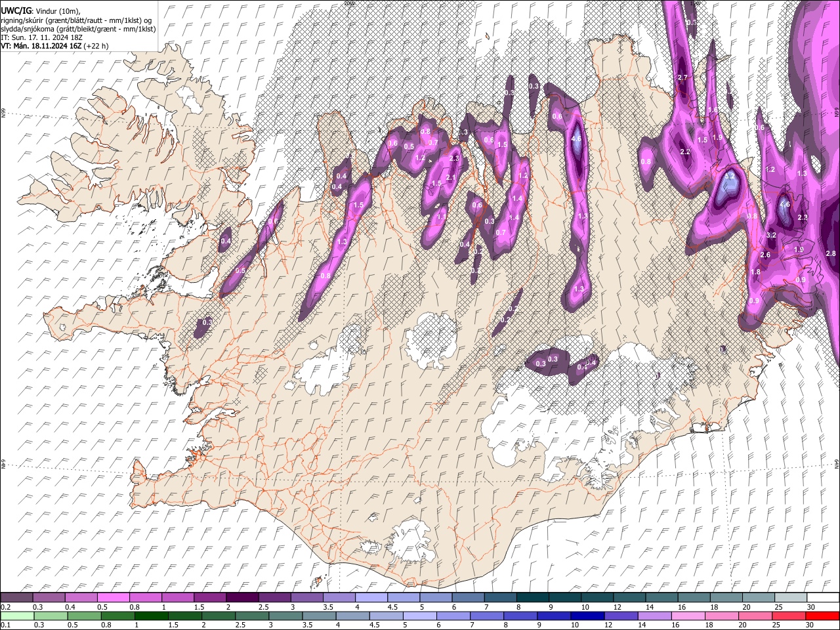This screenshot has height=630, width=840.
Task: Click the '25' label in the upper legend row
Action: 778,607
